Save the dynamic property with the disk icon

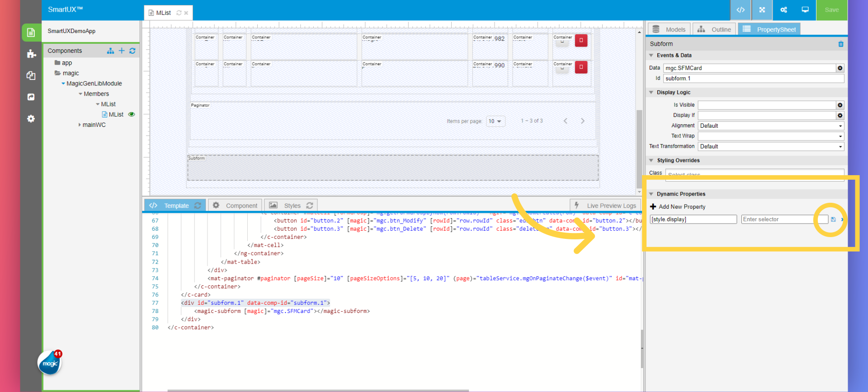(x=833, y=219)
